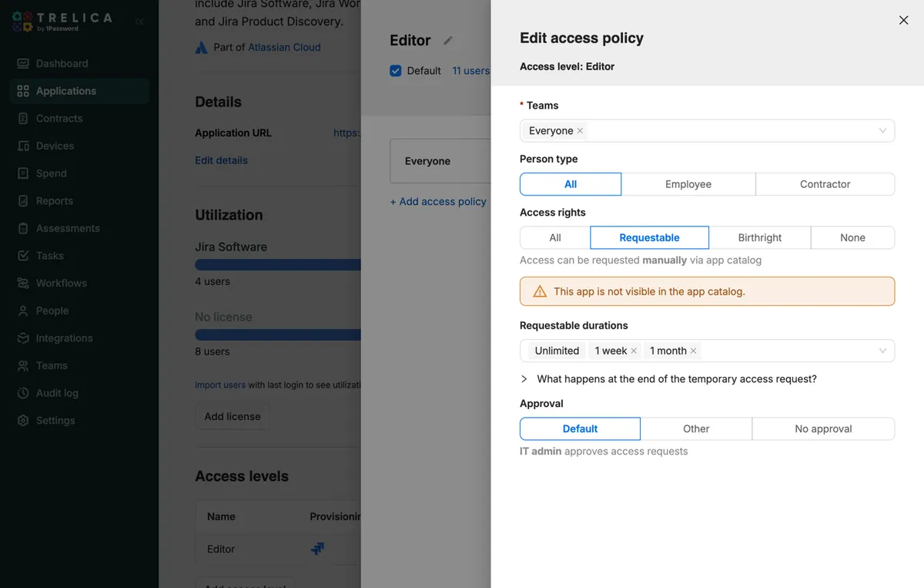Click the Workflows icon in the sidebar

click(23, 284)
